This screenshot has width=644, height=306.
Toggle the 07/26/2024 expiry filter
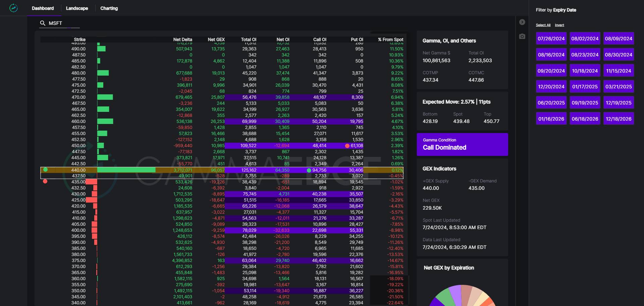[551, 39]
